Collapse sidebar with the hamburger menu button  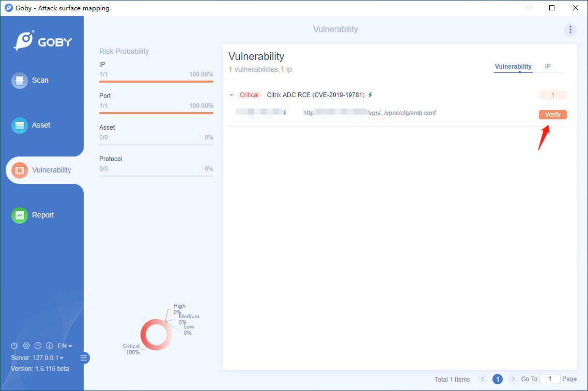pos(84,358)
